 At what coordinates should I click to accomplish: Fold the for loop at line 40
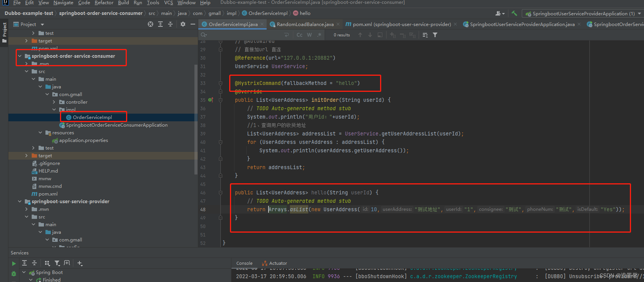click(x=220, y=142)
